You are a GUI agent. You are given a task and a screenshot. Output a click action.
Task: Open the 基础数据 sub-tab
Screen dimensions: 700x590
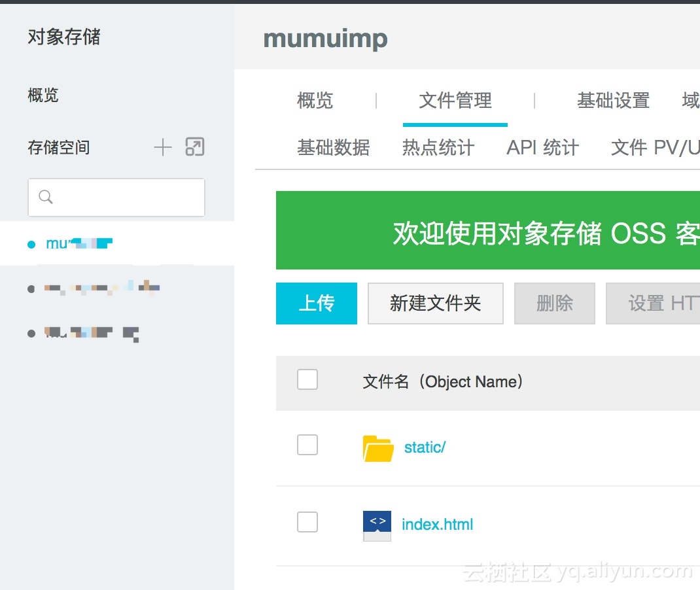(334, 148)
